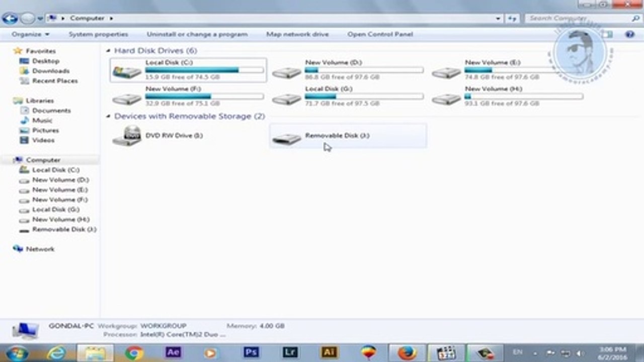The height and width of the screenshot is (362, 644).
Task: Select Local Disk (G:) drive icon
Action: (287, 98)
